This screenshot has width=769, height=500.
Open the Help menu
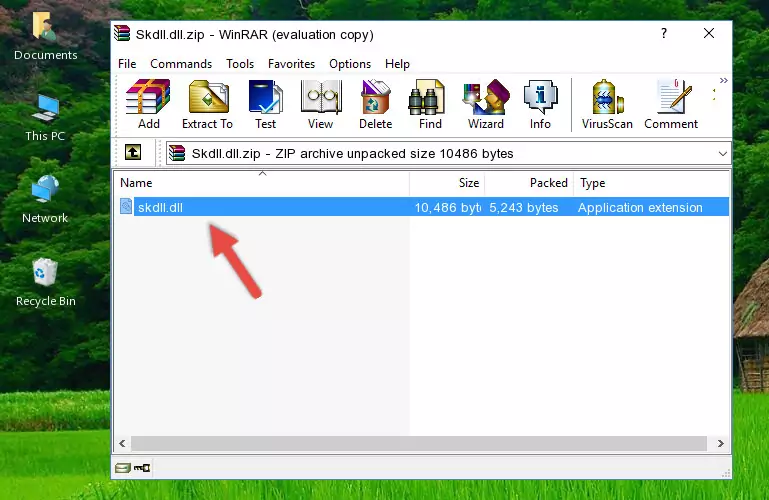point(397,64)
